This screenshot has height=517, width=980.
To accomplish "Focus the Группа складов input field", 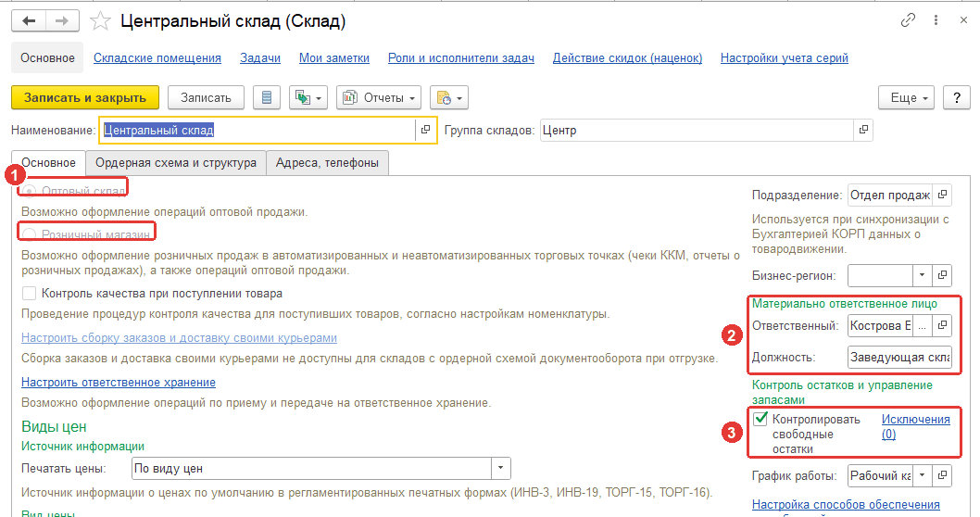I will tap(697, 130).
